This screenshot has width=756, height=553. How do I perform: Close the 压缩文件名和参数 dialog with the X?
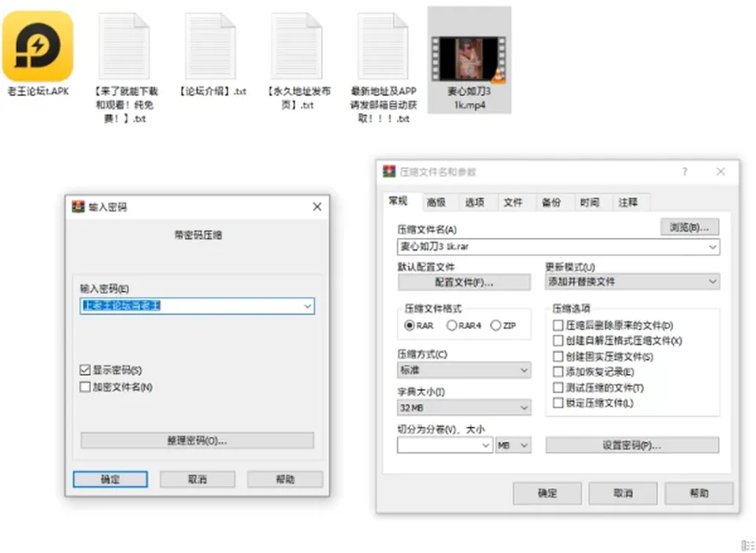[x=721, y=172]
